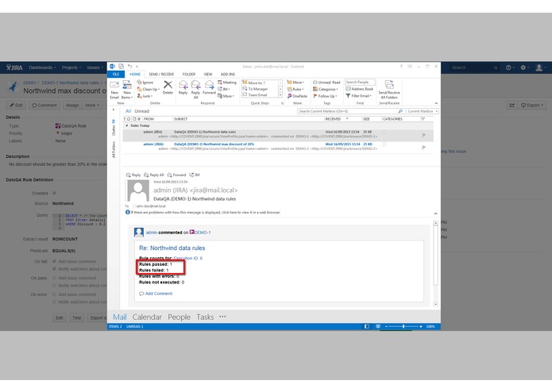The width and height of the screenshot is (552, 392).
Task: Delete the selected email with ribbon Delete
Action: (168, 87)
